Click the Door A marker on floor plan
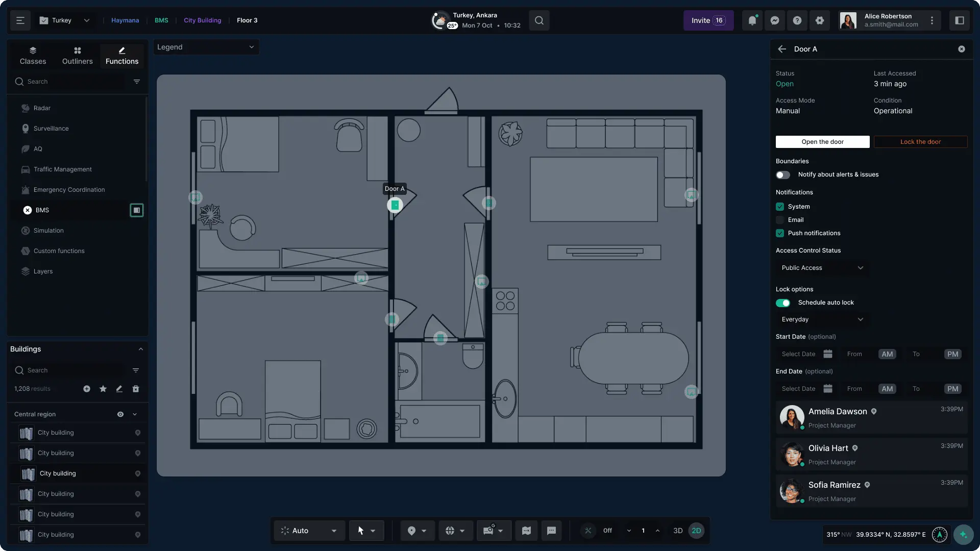980x551 pixels. tap(395, 205)
